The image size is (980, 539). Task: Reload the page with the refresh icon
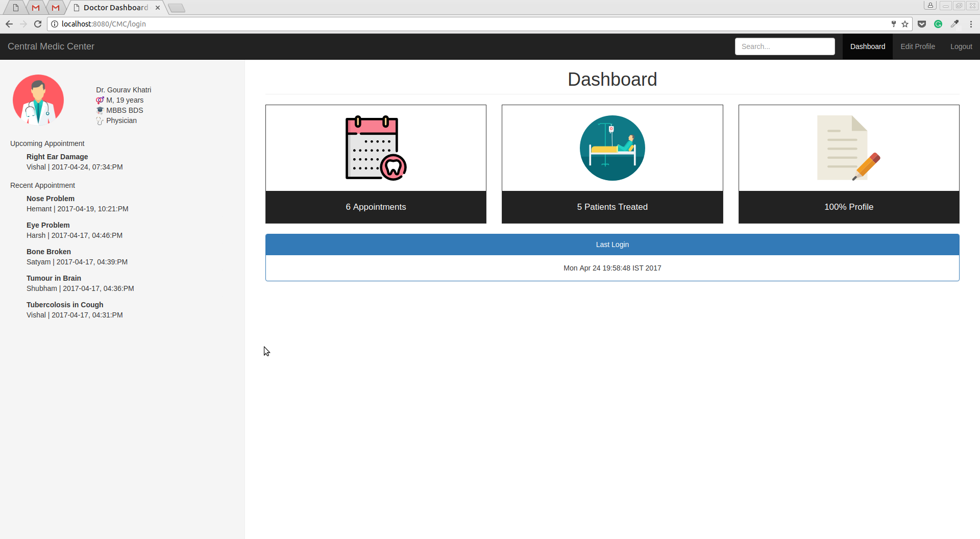tap(38, 24)
